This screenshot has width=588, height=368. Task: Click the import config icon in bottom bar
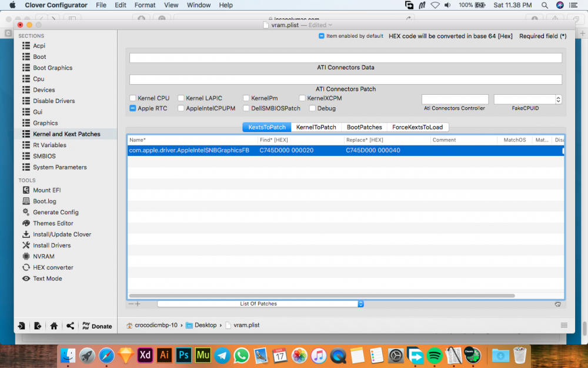pos(22,326)
